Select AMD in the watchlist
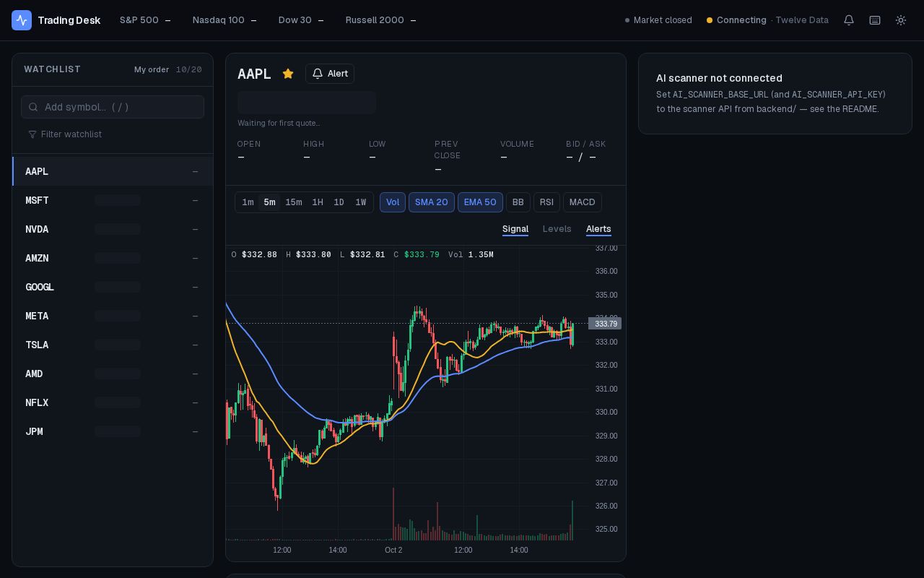The height and width of the screenshot is (578, 924). [113, 374]
